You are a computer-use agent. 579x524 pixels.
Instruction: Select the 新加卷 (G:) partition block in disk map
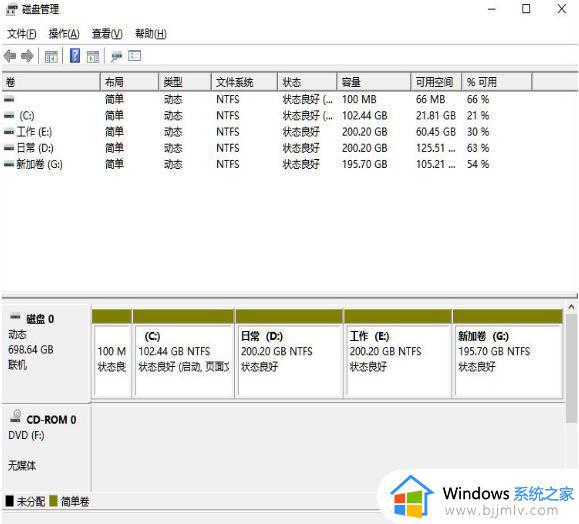(x=508, y=354)
